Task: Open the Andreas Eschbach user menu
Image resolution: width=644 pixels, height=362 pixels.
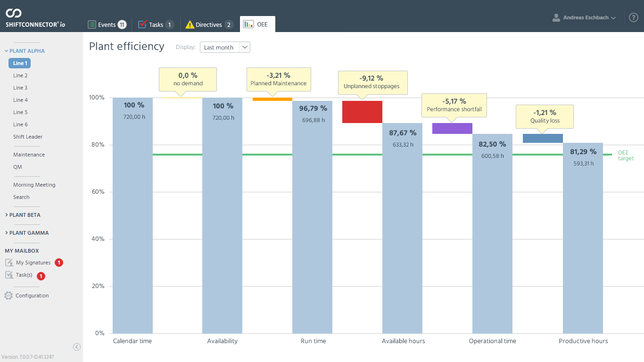Action: coord(585,18)
